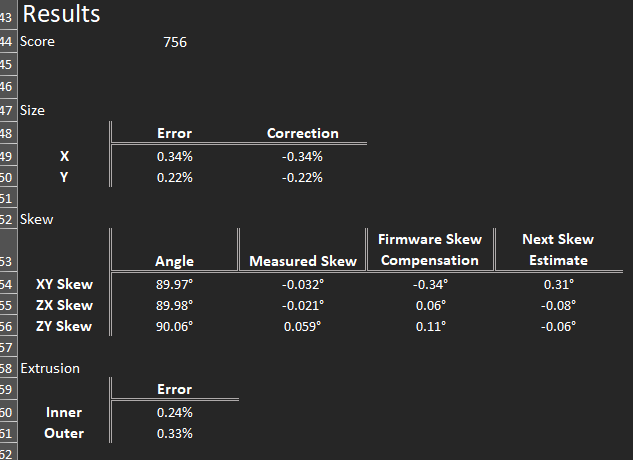The height and width of the screenshot is (460, 633).
Task: Select the X correction value -0.34%
Action: 302,156
